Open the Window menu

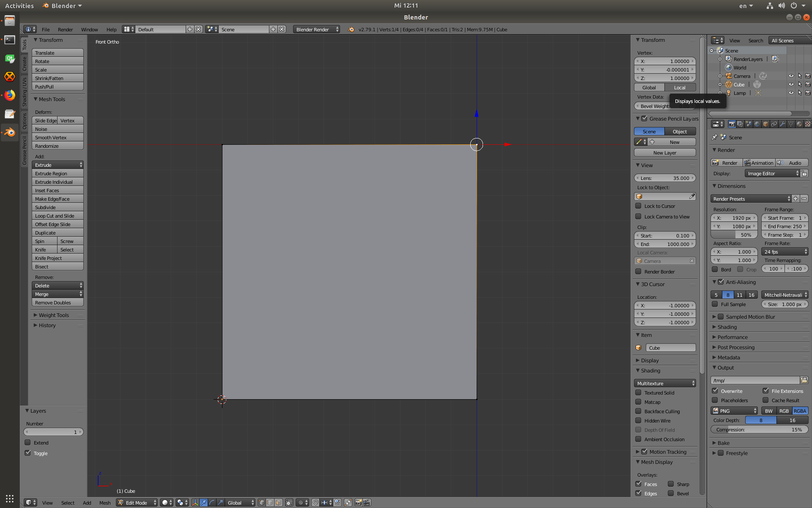click(89, 30)
